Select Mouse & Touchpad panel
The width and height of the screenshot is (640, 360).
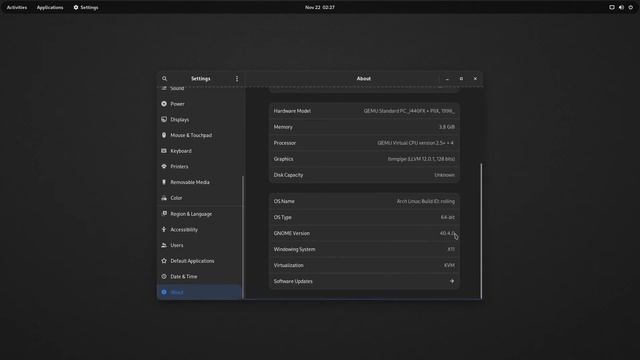tap(200, 135)
